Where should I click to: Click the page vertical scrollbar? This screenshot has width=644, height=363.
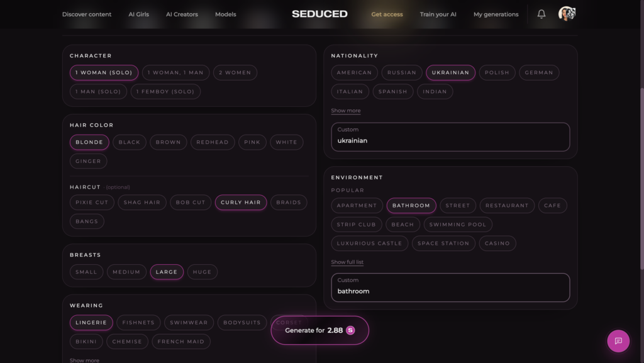click(x=641, y=179)
